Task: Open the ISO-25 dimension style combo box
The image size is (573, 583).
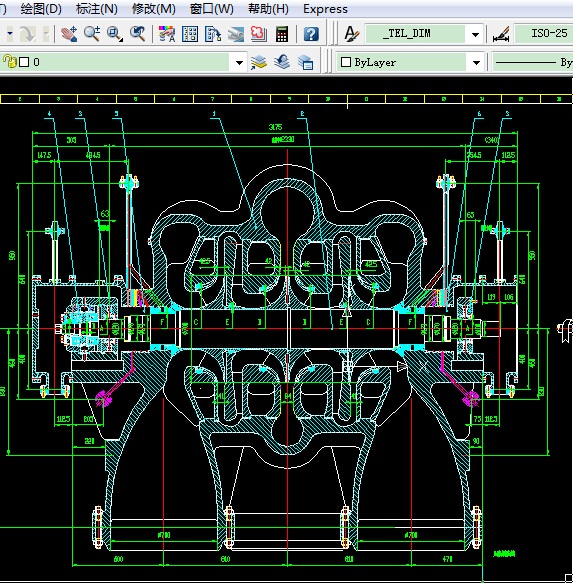Action: pos(543,33)
